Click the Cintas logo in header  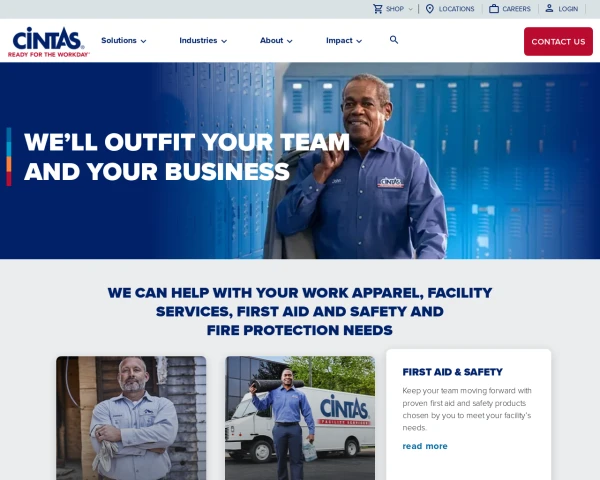(x=48, y=42)
